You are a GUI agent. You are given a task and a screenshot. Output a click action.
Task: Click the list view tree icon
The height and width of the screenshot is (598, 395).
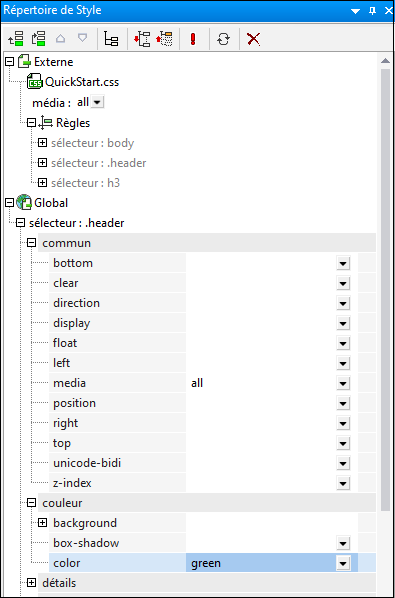(x=111, y=39)
